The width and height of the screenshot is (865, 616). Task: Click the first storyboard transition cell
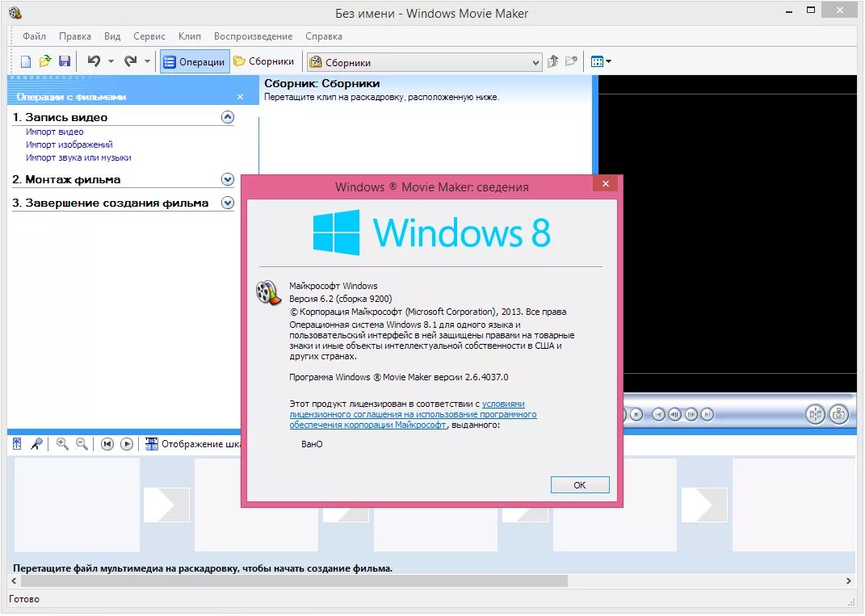[166, 505]
